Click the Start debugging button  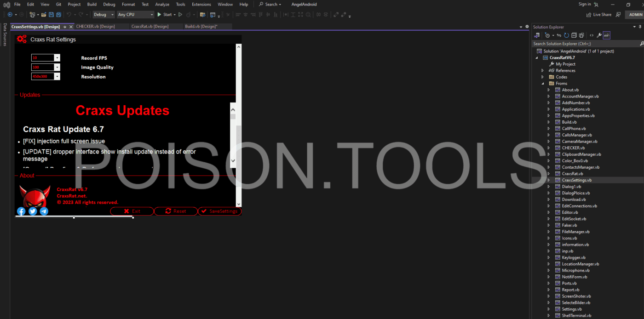tap(165, 15)
